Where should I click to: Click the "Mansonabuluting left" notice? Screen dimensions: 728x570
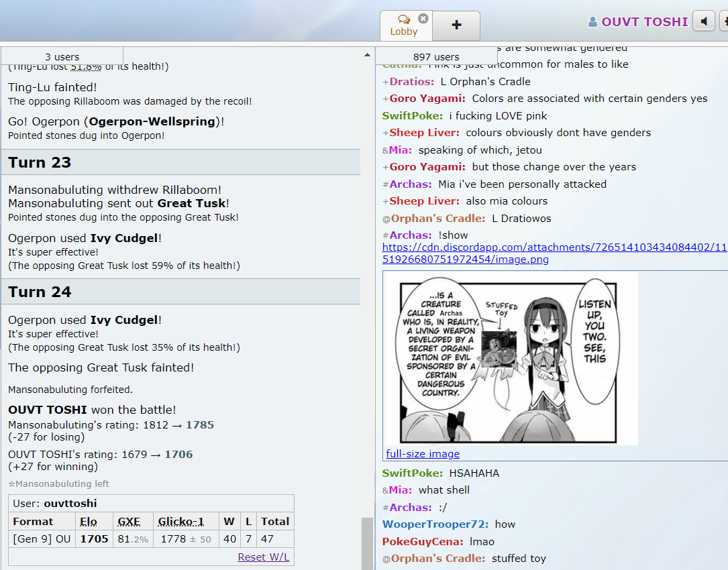pyautogui.click(x=58, y=484)
